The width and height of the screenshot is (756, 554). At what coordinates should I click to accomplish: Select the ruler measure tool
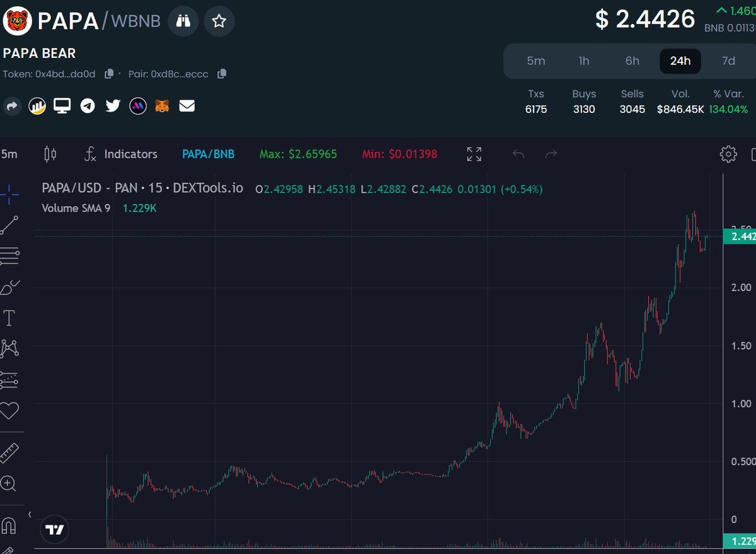pos(9,453)
